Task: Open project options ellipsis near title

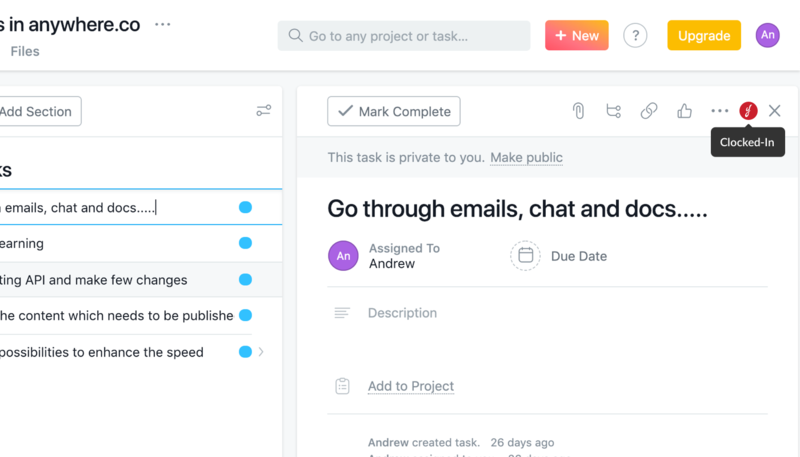Action: (x=163, y=24)
